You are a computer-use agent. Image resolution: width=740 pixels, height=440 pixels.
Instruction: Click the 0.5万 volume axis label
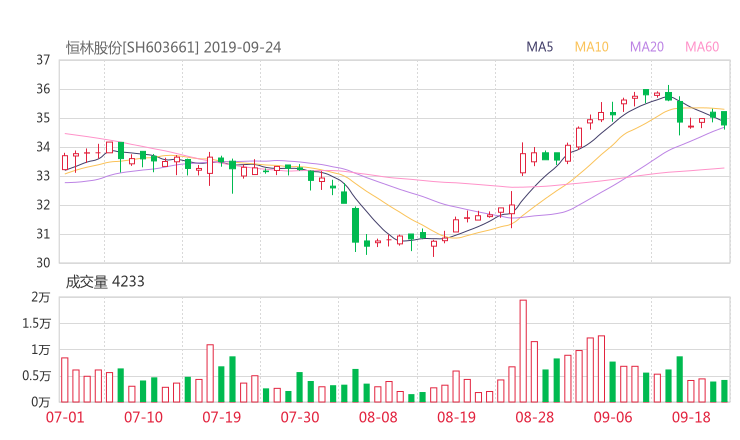coord(36,376)
